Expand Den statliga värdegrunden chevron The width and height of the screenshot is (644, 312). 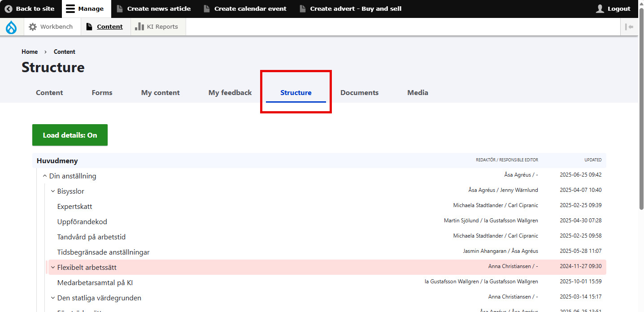click(53, 298)
